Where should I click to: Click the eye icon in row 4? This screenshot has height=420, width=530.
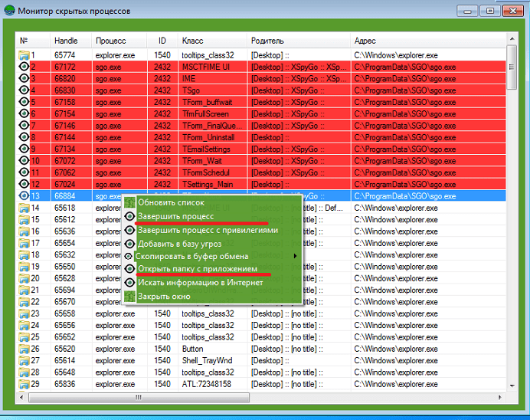(x=24, y=90)
